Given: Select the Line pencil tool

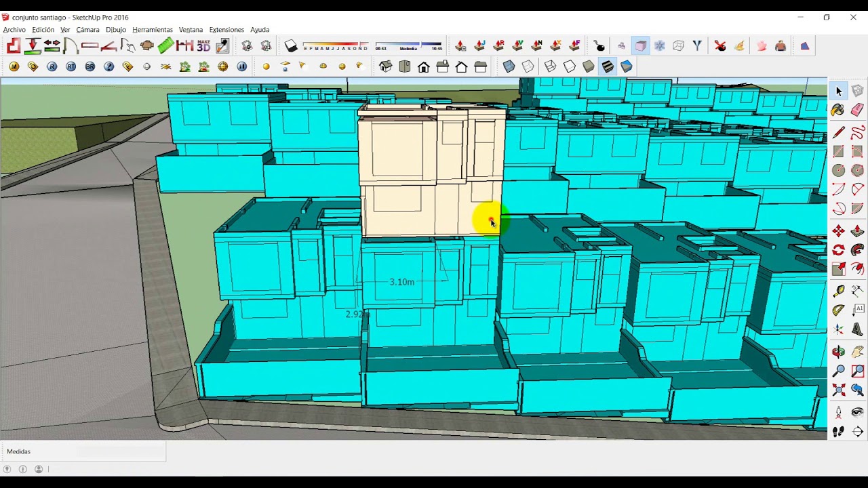Looking at the screenshot, I should 839,133.
